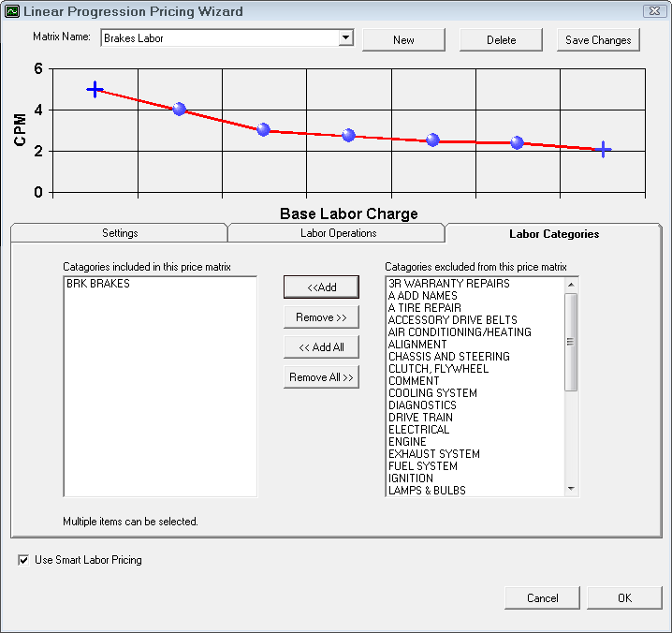Click the Remove >> button

pos(321,317)
